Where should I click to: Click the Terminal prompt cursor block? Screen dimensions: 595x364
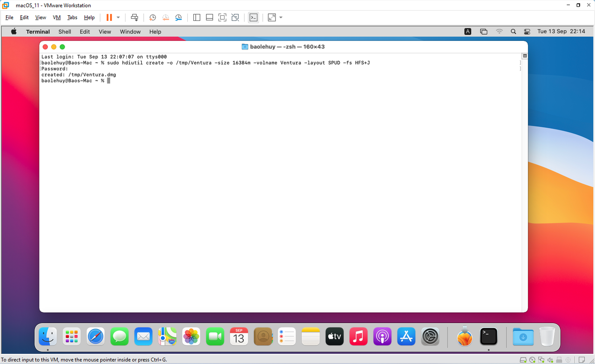point(109,81)
